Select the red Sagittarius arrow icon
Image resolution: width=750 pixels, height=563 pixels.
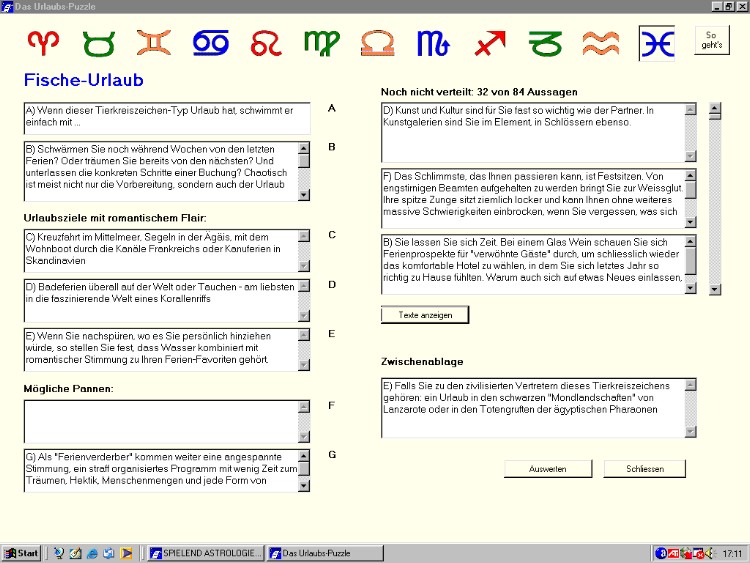click(x=489, y=43)
